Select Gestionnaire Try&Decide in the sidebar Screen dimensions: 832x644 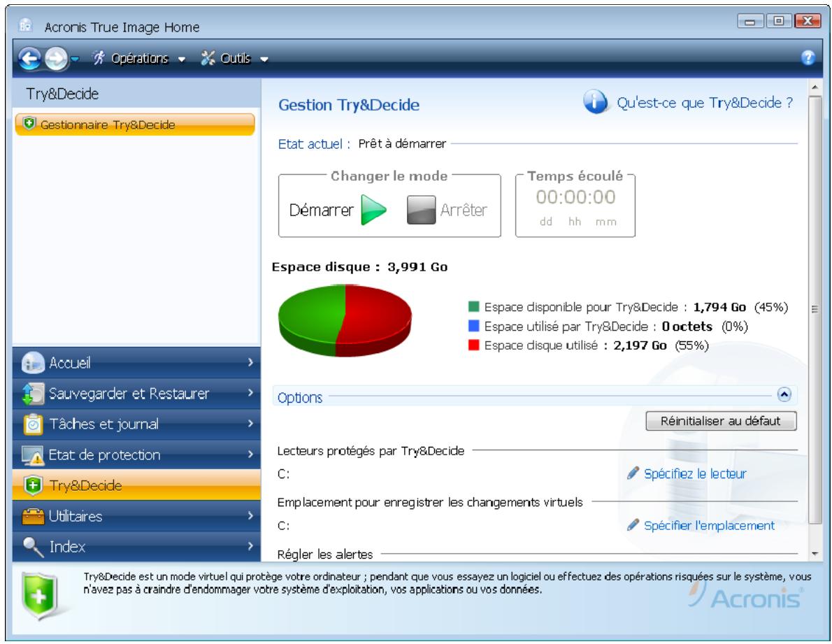135,124
